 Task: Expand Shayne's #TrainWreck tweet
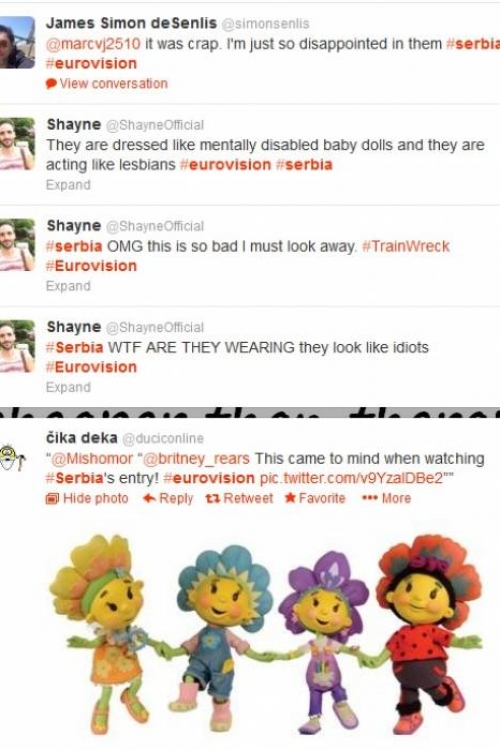[x=68, y=286]
